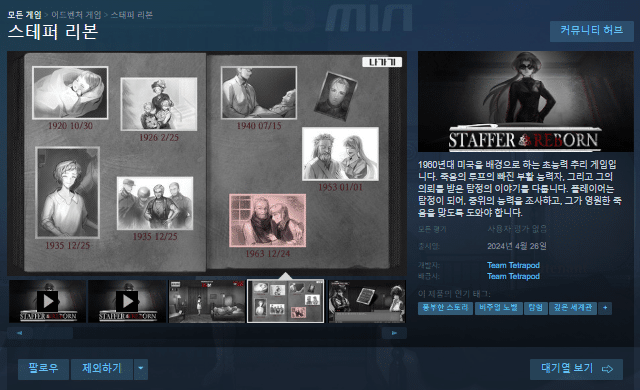Viewport: 640px width, 390px height.
Task: Click the 대기열 보기 button
Action: click(576, 369)
